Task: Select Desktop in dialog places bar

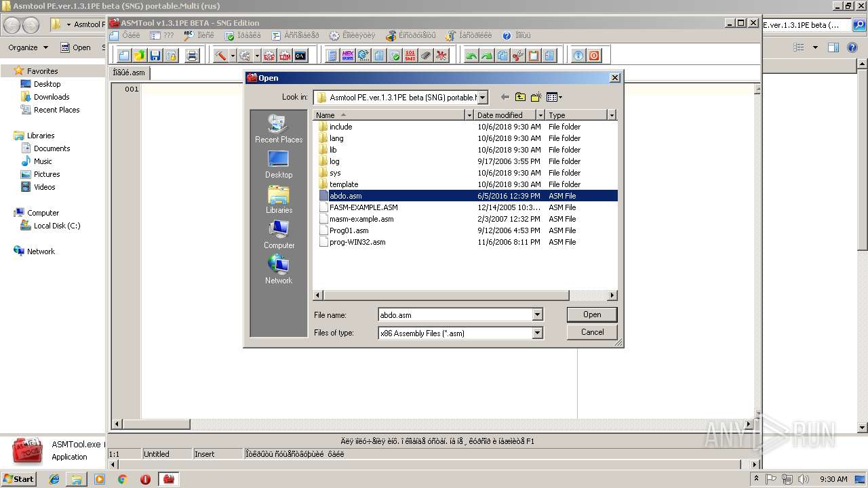Action: click(x=279, y=164)
